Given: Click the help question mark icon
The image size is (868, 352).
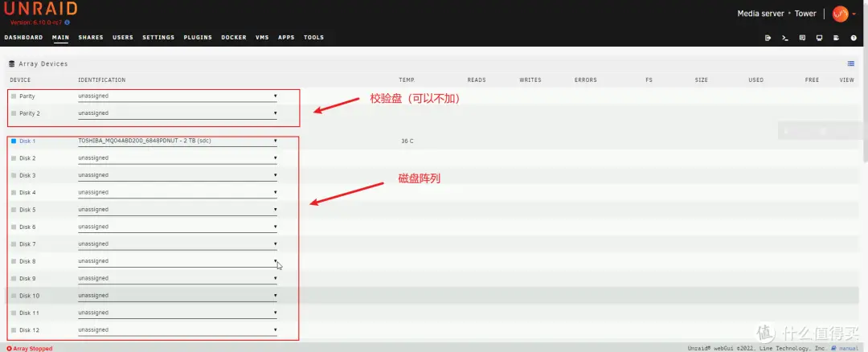Looking at the screenshot, I should coord(853,38).
